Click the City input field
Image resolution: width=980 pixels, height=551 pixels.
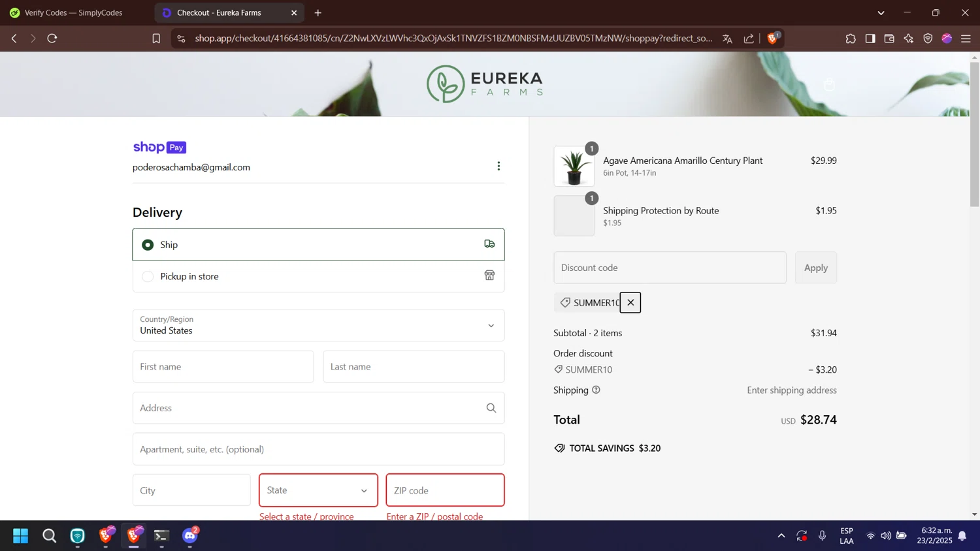click(191, 490)
